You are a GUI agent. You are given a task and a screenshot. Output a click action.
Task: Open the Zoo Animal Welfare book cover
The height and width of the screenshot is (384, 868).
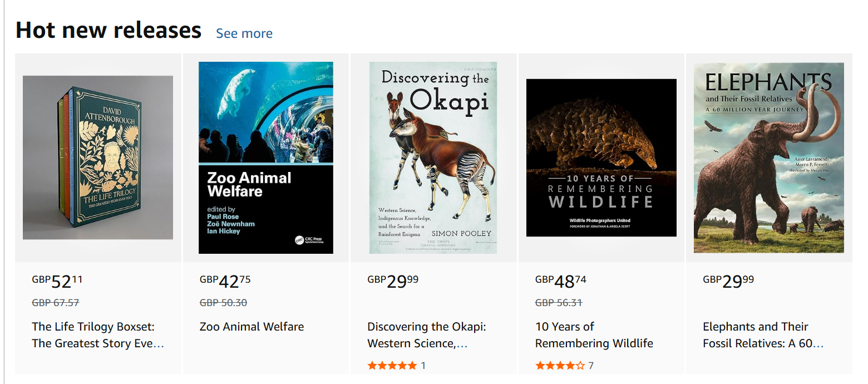[266, 157]
